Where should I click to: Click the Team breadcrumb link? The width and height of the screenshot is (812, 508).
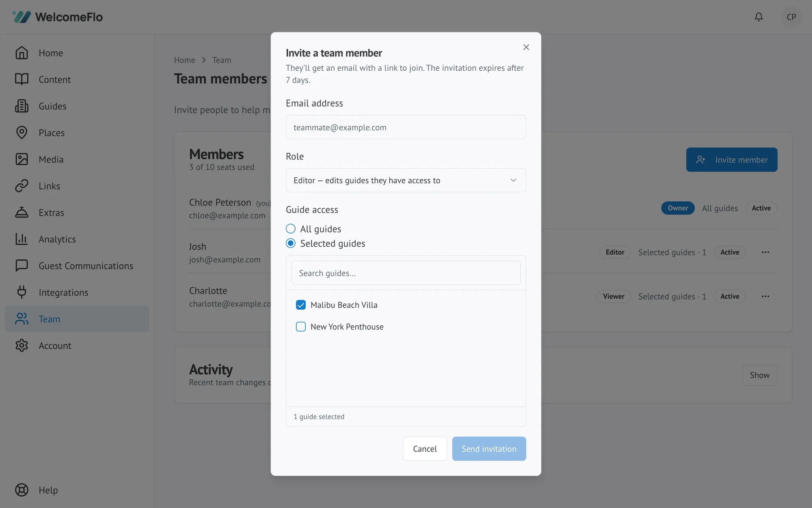(221, 60)
